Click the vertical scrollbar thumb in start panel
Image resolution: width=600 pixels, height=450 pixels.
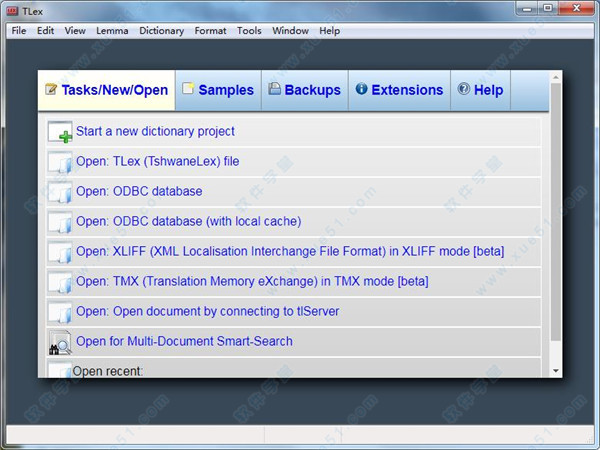556,212
